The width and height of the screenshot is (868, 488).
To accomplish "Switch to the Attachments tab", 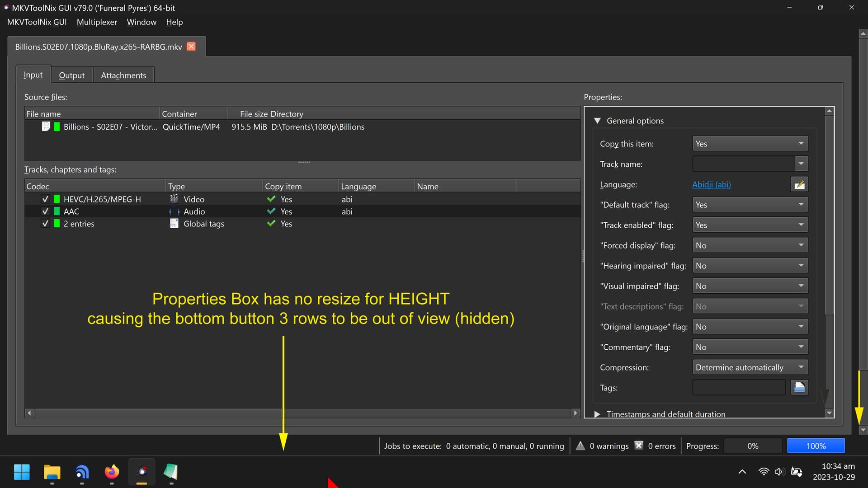I will 123,75.
